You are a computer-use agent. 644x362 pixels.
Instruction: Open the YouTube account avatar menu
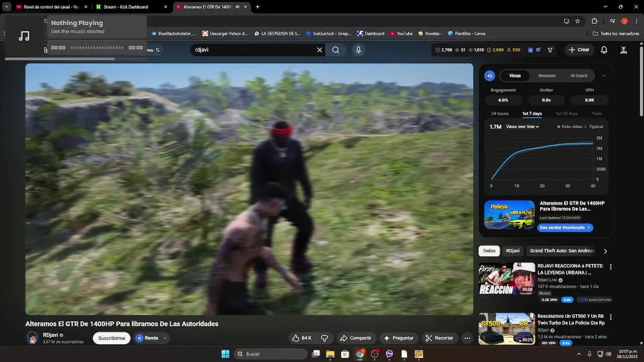tap(624, 50)
